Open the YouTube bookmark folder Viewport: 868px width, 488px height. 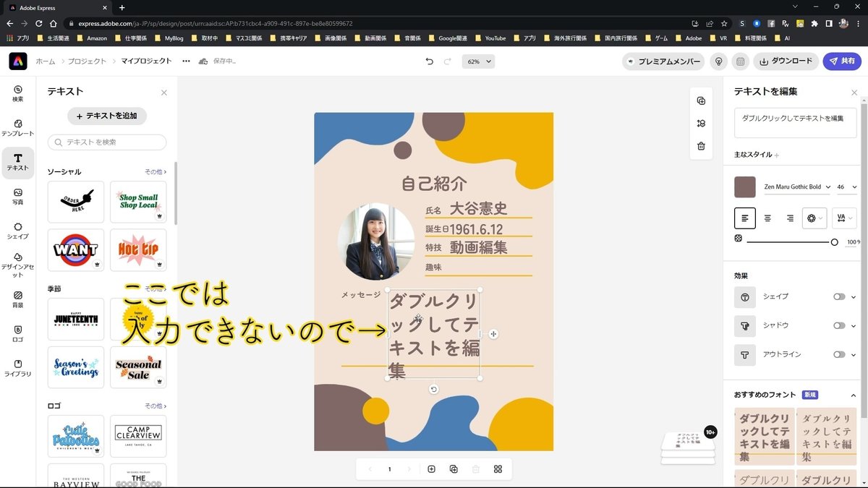490,38
